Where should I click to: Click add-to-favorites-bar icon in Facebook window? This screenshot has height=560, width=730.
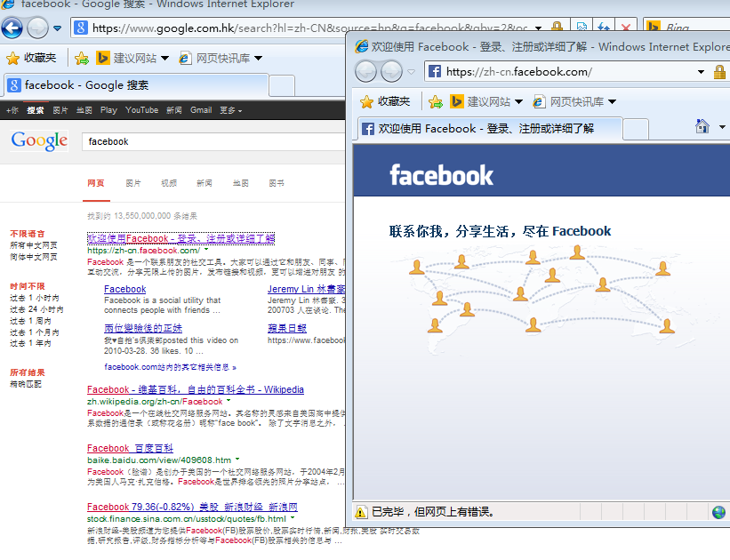tap(436, 101)
